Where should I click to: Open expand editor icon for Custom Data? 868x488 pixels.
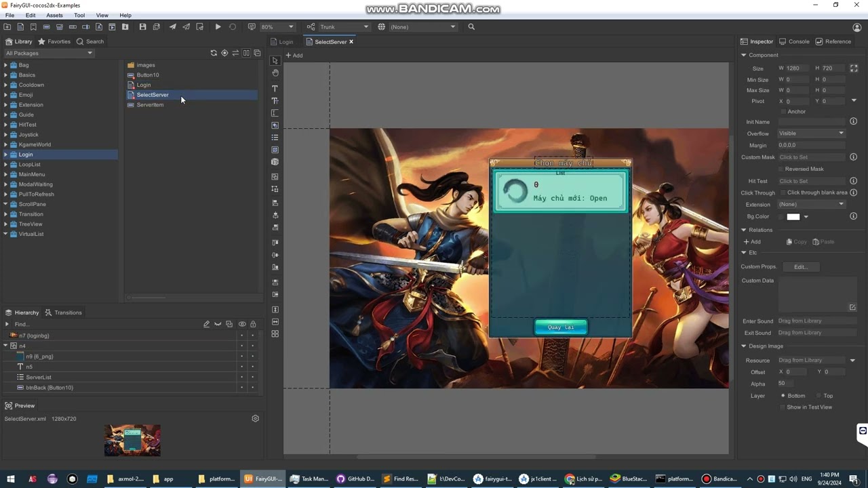pos(852,307)
